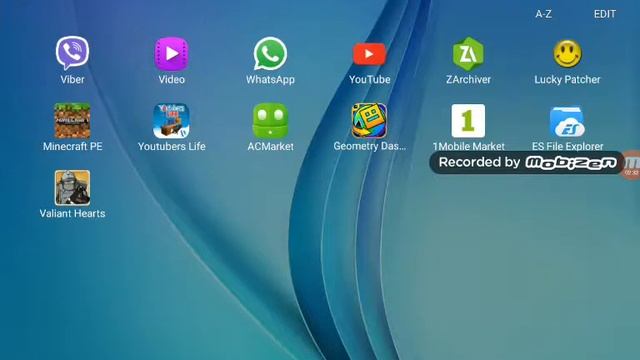
Task: Tap the "Minecraft PE" label text
Action: pyautogui.click(x=72, y=146)
